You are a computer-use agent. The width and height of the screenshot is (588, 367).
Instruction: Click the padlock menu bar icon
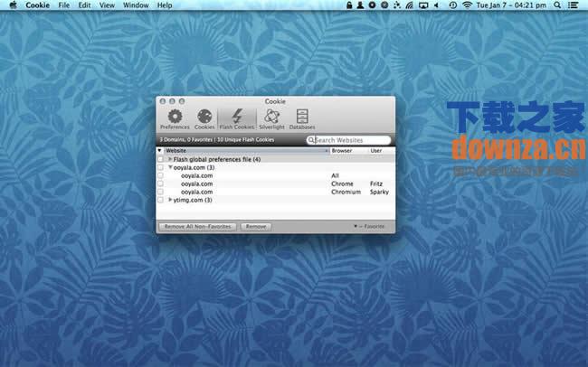[x=349, y=5]
